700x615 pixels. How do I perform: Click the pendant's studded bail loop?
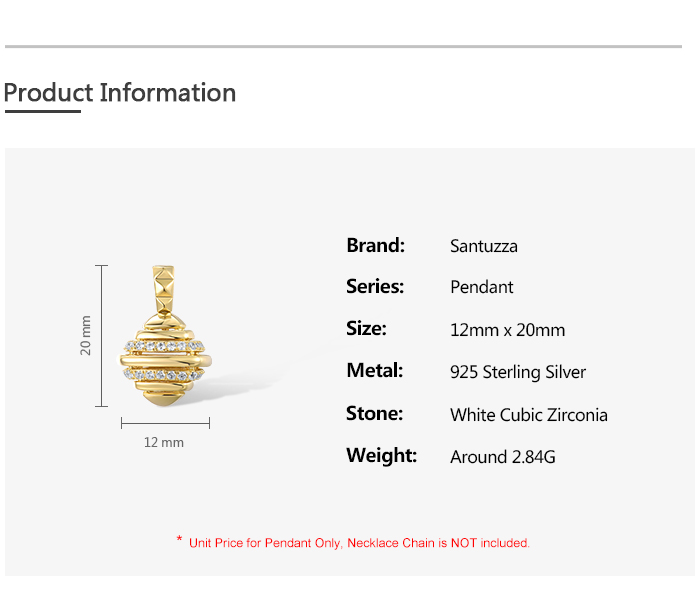[163, 288]
